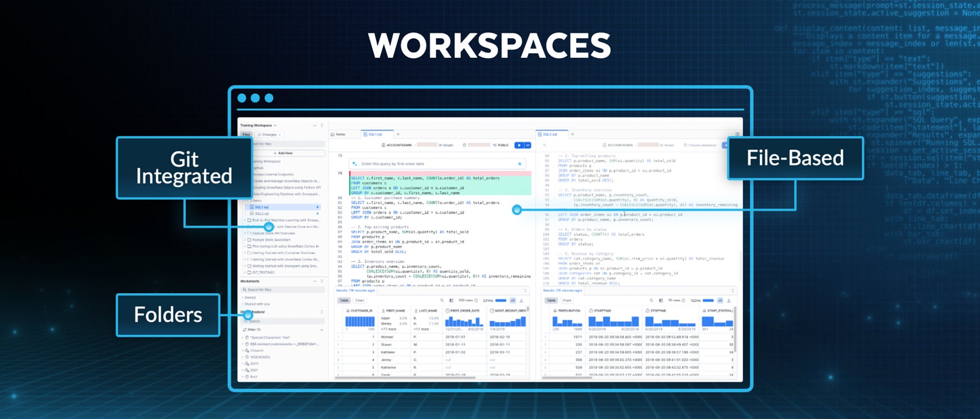Toggle column stats icon in right results
This screenshot has width=980, height=419.
(720, 301)
